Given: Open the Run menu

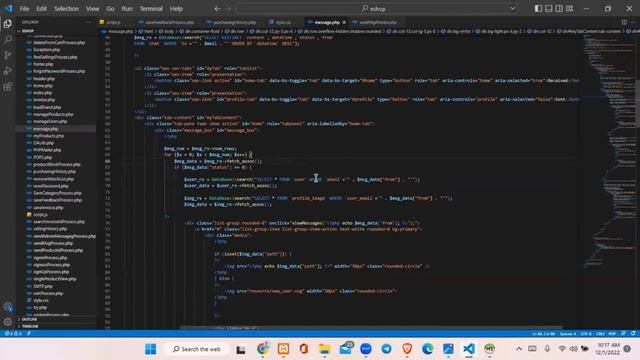Looking at the screenshot, I should tap(127, 9).
